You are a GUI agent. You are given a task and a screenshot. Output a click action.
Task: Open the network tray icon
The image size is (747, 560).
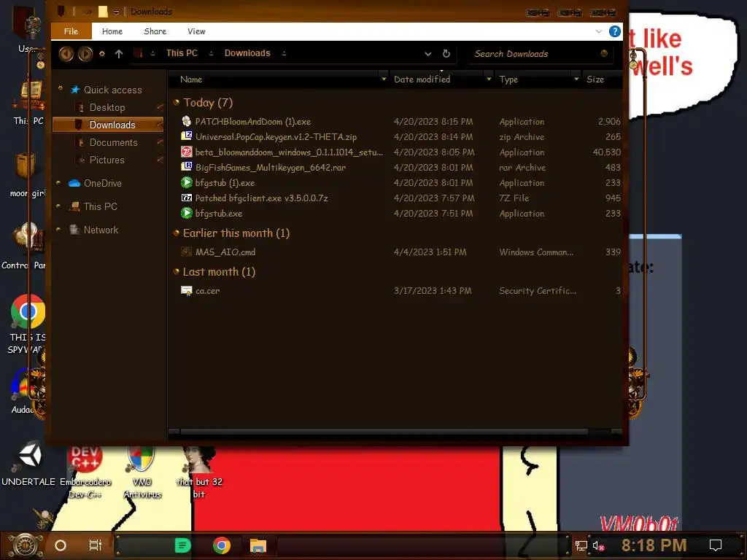[581, 545]
